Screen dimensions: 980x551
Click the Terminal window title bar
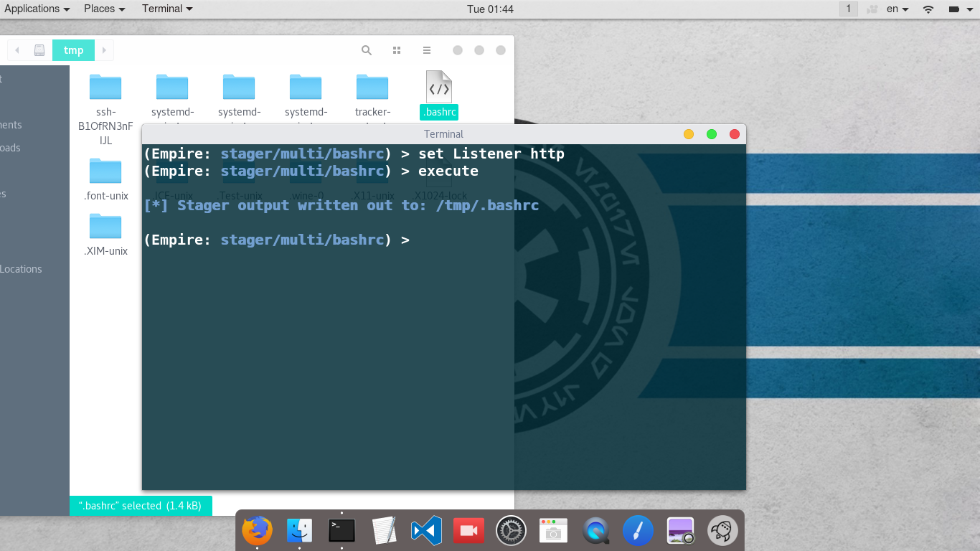click(444, 134)
